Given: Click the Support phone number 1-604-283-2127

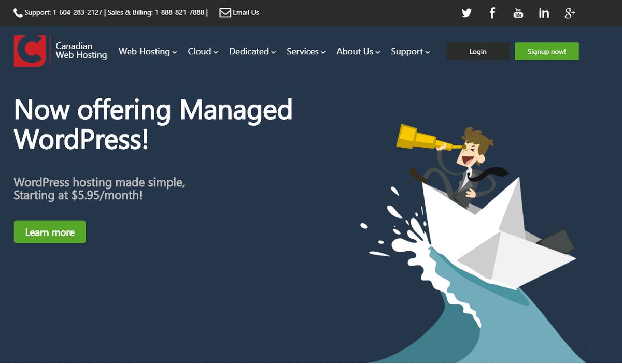Looking at the screenshot, I should coord(77,12).
